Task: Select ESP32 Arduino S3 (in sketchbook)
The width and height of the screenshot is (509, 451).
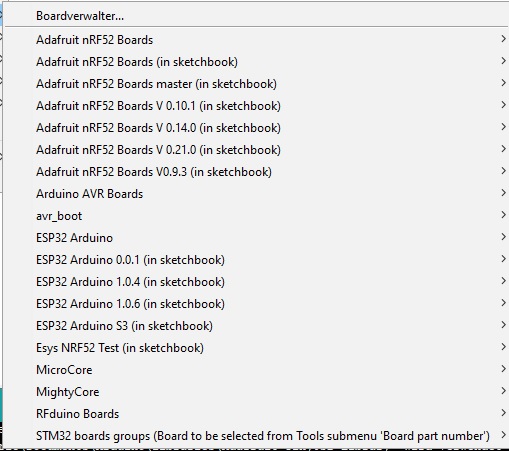Action: coord(256,326)
